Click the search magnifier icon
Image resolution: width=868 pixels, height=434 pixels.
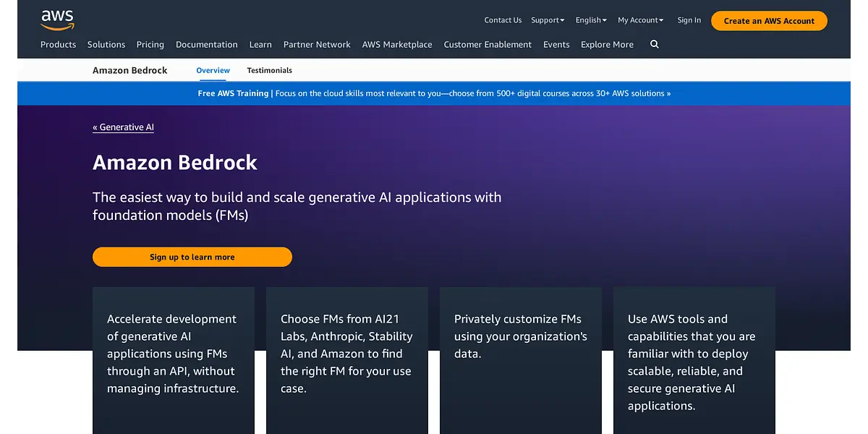pos(655,44)
